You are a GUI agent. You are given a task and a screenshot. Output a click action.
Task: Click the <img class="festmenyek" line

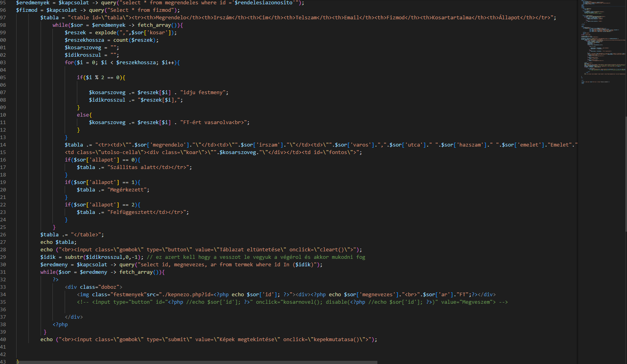point(286,295)
